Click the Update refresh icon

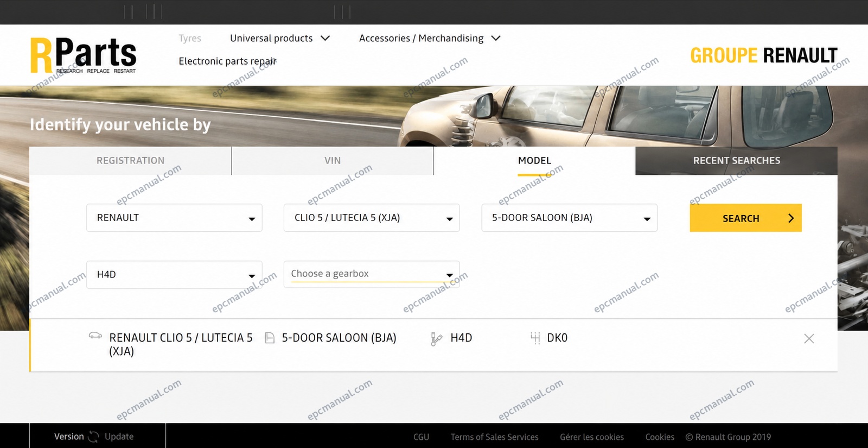coord(94,437)
